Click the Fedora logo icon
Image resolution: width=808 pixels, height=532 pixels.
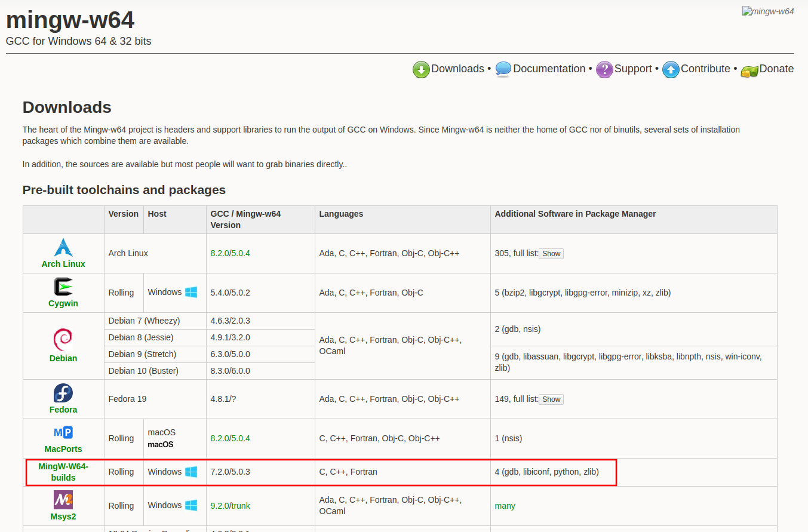(x=63, y=393)
